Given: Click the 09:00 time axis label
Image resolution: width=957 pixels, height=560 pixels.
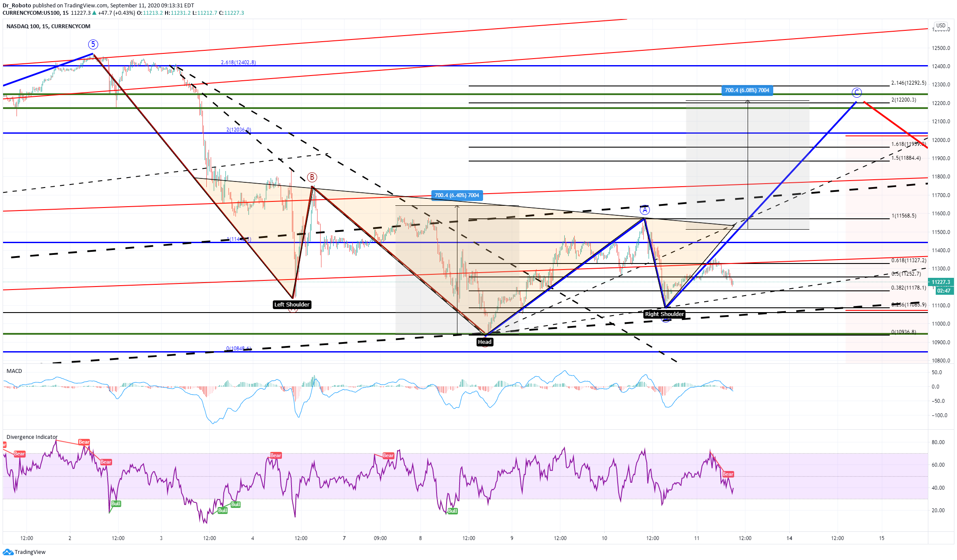Looking at the screenshot, I should [380, 538].
